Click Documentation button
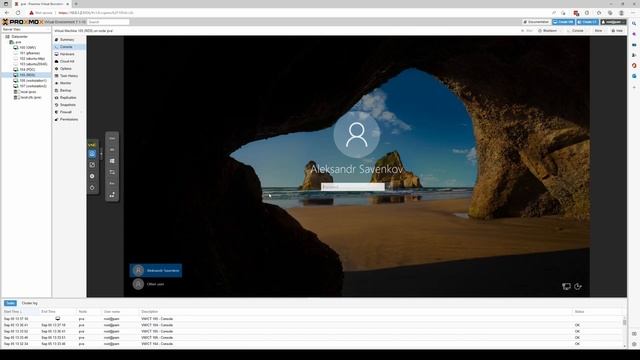640x360 pixels. [x=536, y=22]
